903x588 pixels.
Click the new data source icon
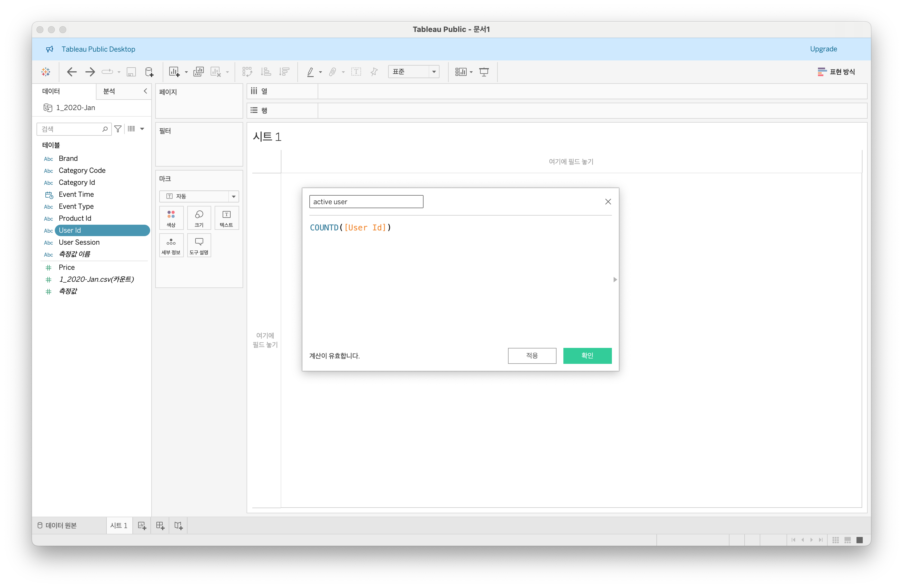(x=149, y=72)
